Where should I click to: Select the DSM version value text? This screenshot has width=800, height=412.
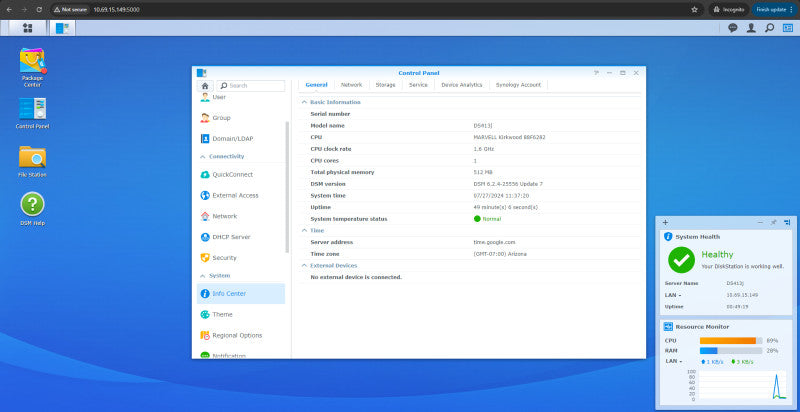tap(508, 184)
